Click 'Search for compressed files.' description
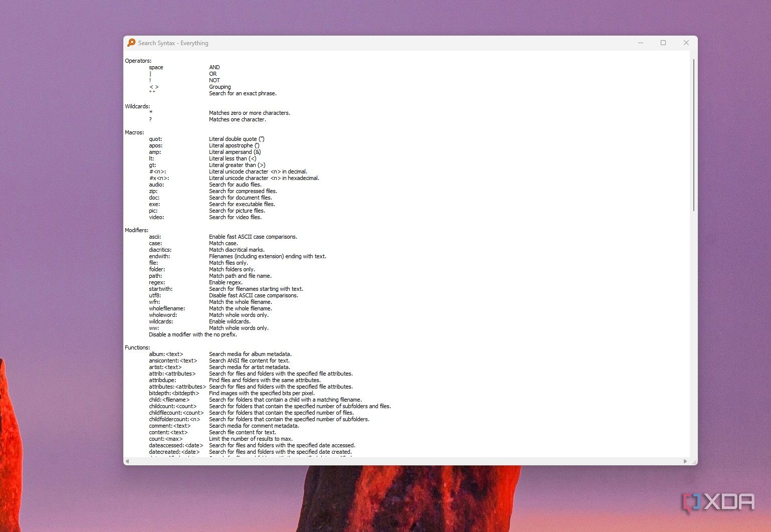This screenshot has width=771, height=532. (243, 191)
